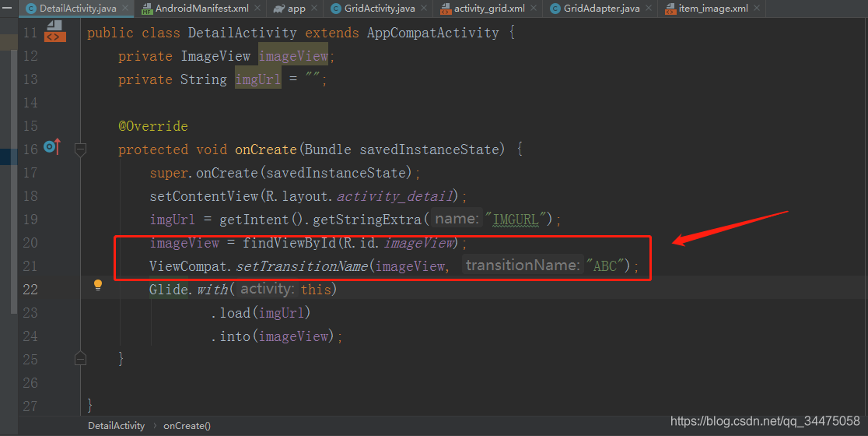Screen dimensions: 868x436
Task: Open the intention lightbulb on line 22
Action: point(98,285)
